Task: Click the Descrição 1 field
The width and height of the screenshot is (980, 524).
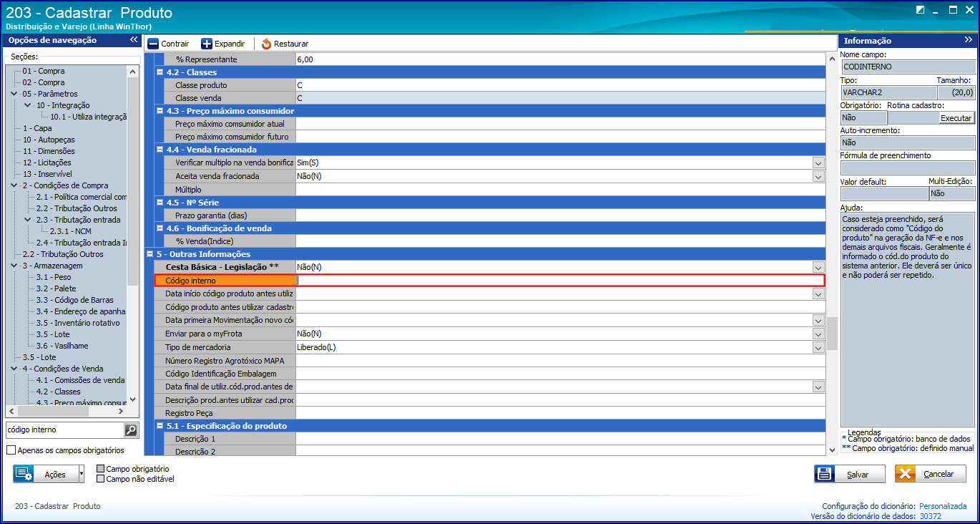Action: click(560, 439)
